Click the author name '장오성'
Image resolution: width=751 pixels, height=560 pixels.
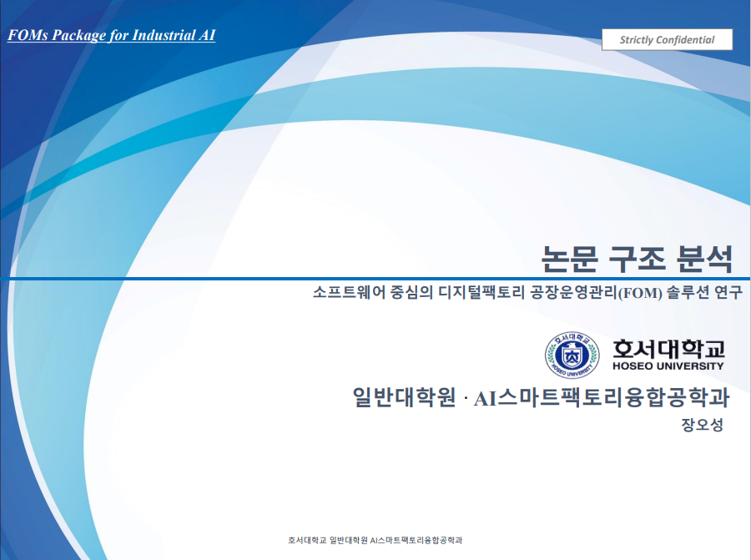[702, 425]
